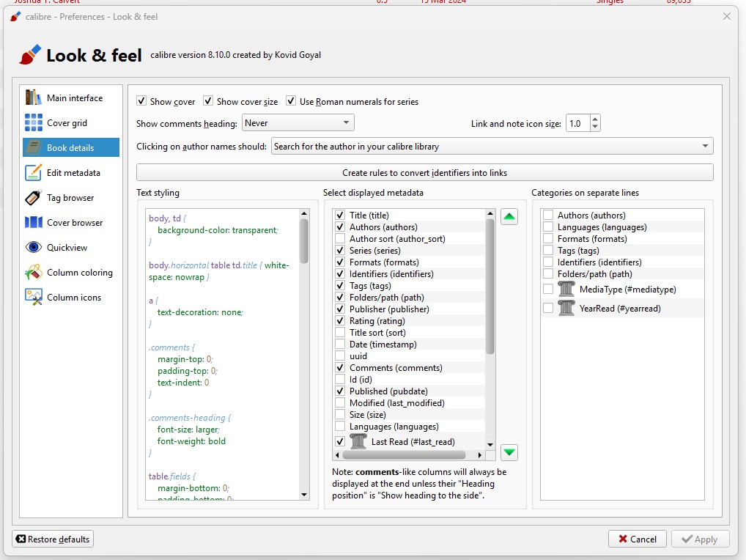
Task: Click metadata list scroll up arrow
Action: tap(490, 213)
